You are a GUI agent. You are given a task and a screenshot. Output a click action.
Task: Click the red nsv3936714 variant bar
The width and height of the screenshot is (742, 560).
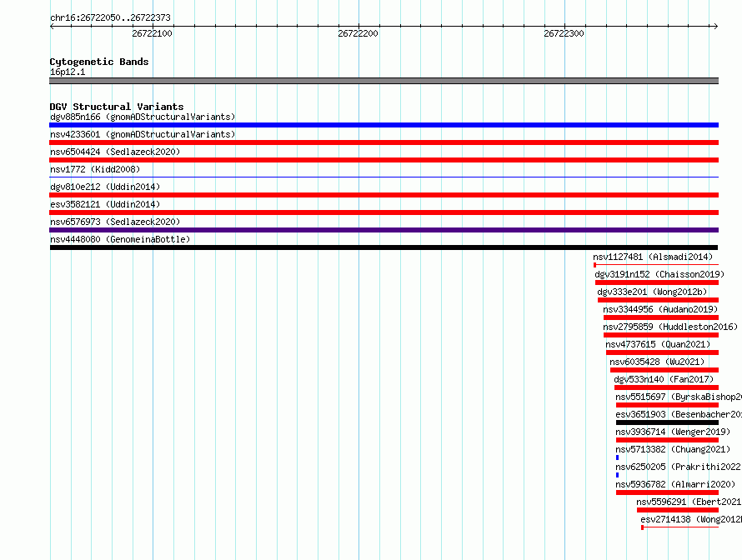click(x=667, y=440)
